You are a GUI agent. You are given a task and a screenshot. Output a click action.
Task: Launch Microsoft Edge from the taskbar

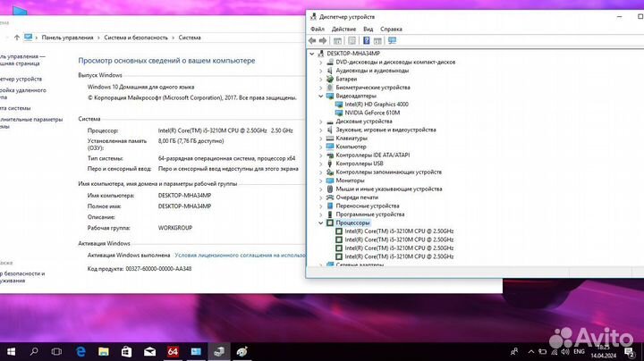[x=80, y=351]
